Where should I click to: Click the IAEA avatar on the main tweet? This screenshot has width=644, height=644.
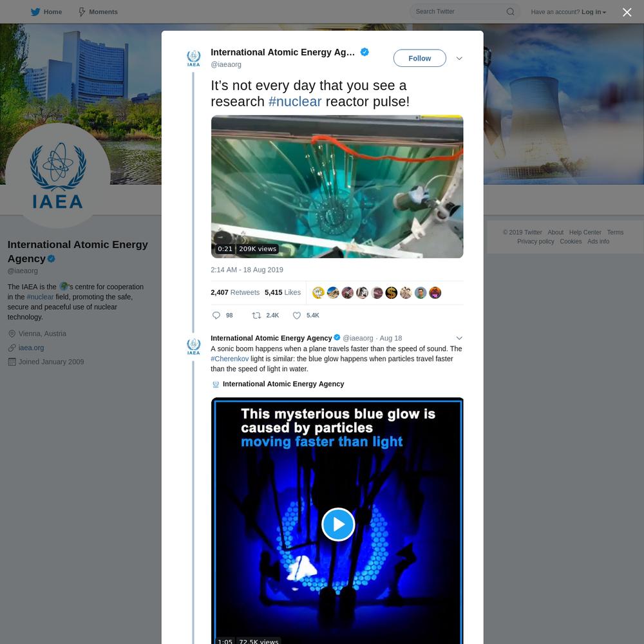tap(193, 58)
